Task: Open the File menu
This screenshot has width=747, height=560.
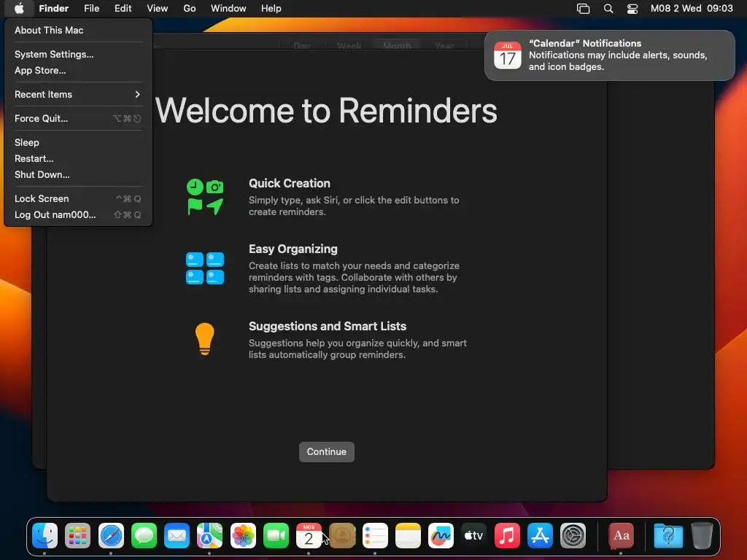Action: point(91,8)
